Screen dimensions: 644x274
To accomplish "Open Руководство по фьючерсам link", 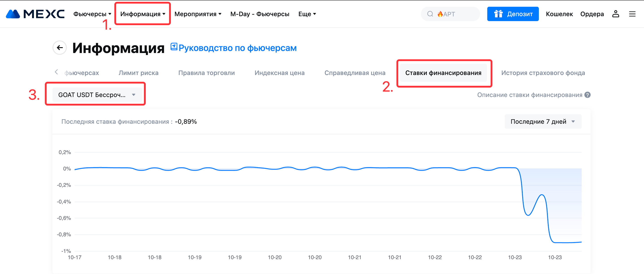I will (237, 48).
